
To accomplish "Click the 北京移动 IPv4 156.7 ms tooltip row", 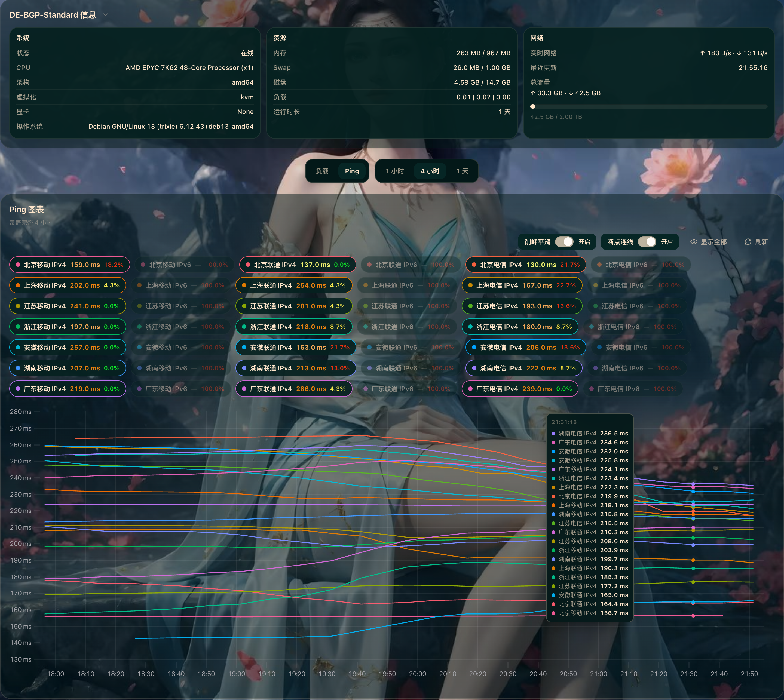I will coord(590,613).
